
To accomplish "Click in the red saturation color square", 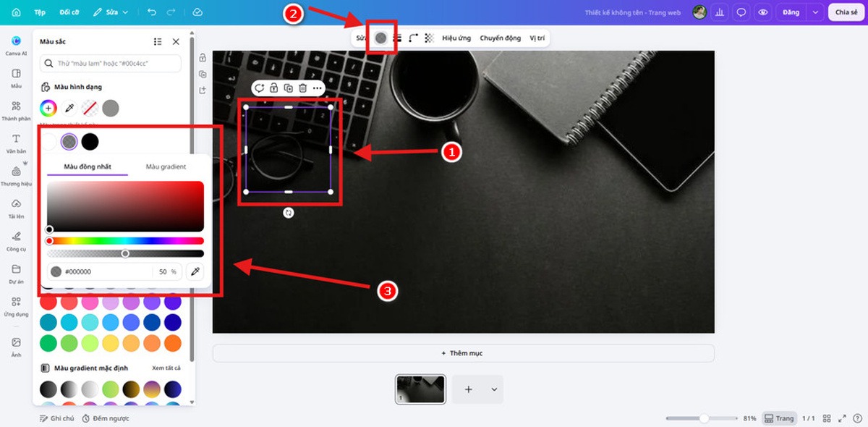I will tap(125, 206).
